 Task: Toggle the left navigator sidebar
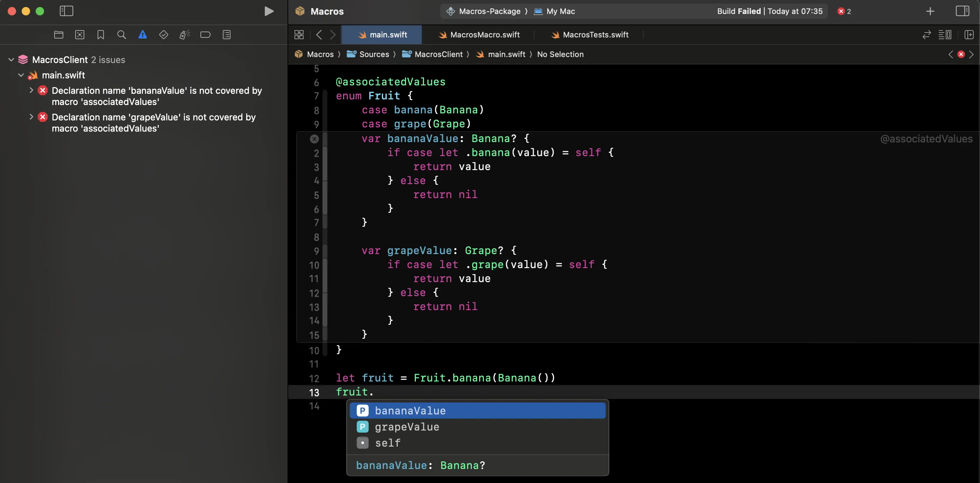pos(66,11)
